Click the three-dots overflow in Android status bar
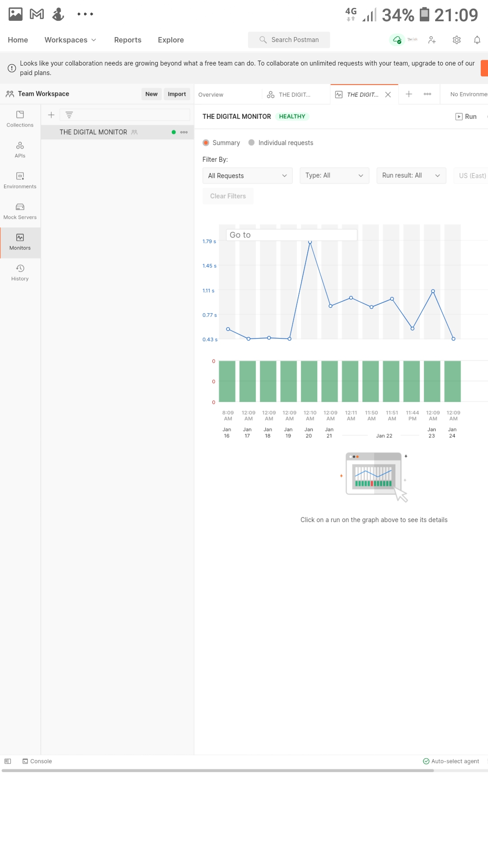 click(85, 14)
